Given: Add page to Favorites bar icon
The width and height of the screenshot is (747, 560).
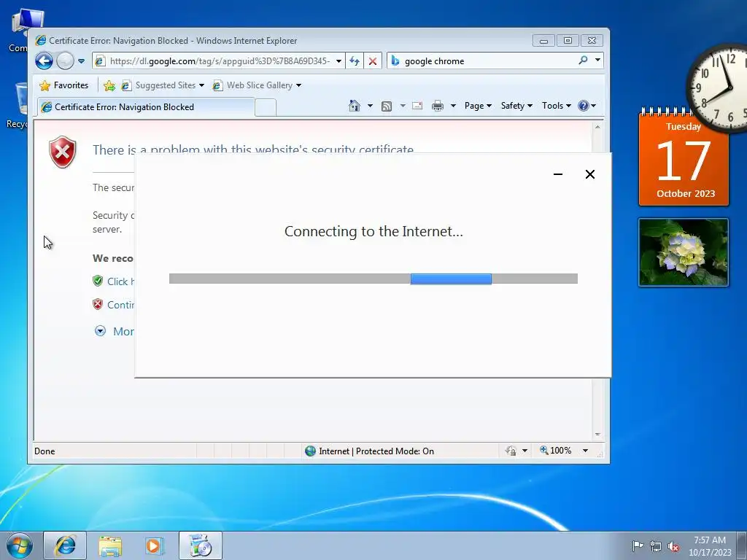Looking at the screenshot, I should (109, 86).
